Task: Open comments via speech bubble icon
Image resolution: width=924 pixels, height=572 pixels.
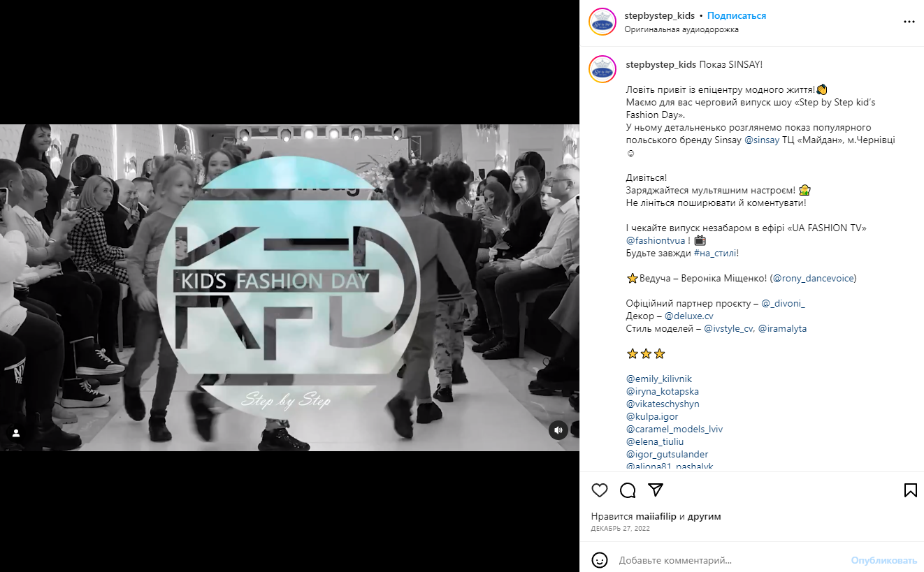Action: click(x=628, y=490)
